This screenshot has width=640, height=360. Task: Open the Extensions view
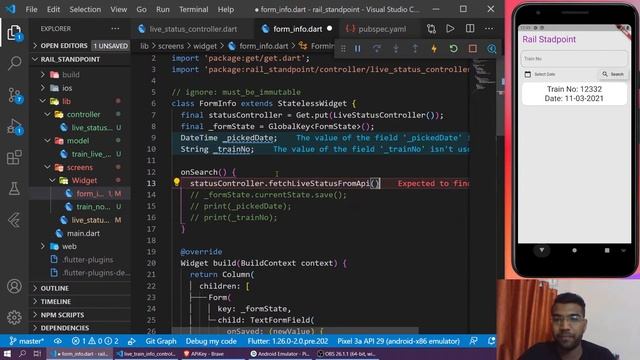click(14, 157)
